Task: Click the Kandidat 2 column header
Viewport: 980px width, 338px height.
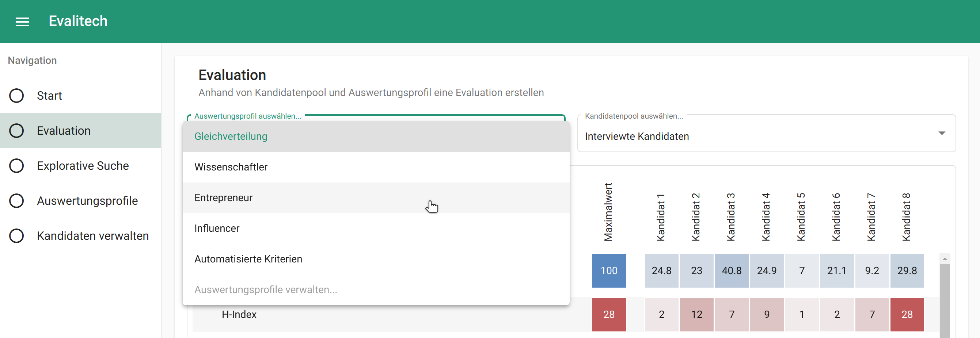Action: [x=696, y=217]
